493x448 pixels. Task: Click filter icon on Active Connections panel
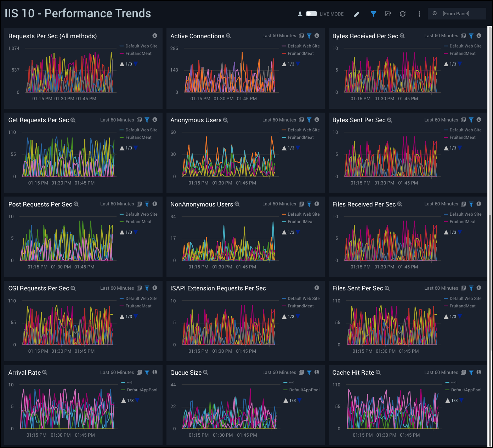click(x=309, y=36)
